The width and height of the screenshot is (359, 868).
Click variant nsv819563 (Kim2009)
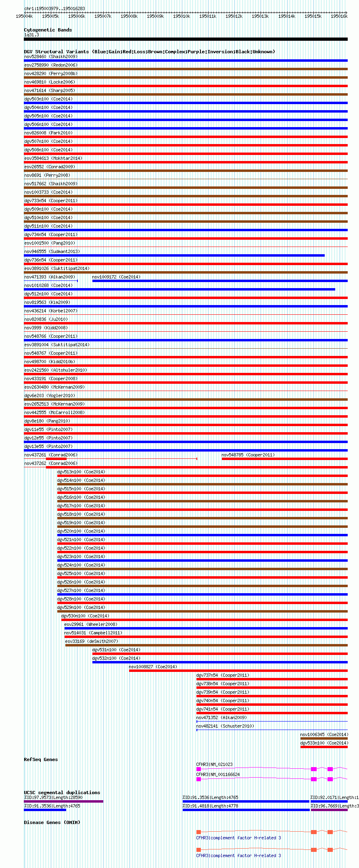click(47, 302)
